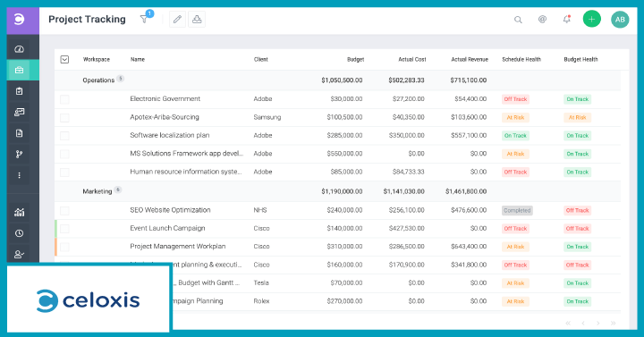Viewport: 644px width, 337px height.
Task: Go to last page pagination arrow
Action: click(614, 324)
